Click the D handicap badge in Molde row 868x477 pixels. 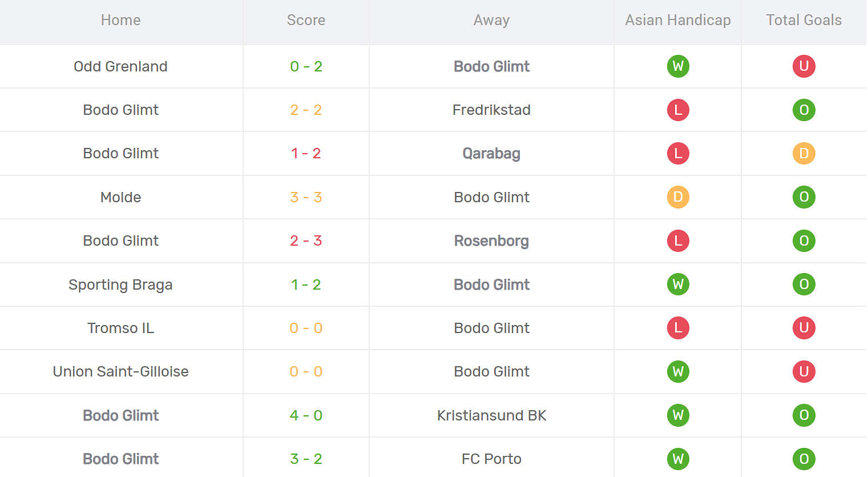pos(678,197)
